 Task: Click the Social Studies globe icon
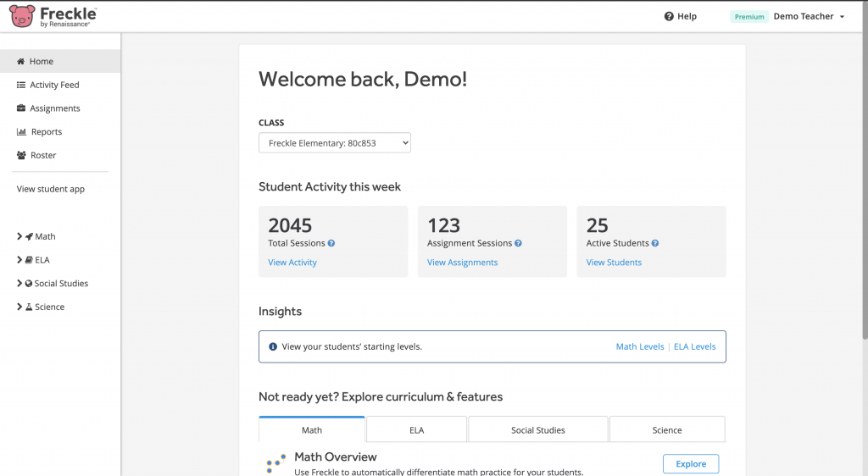click(x=28, y=283)
